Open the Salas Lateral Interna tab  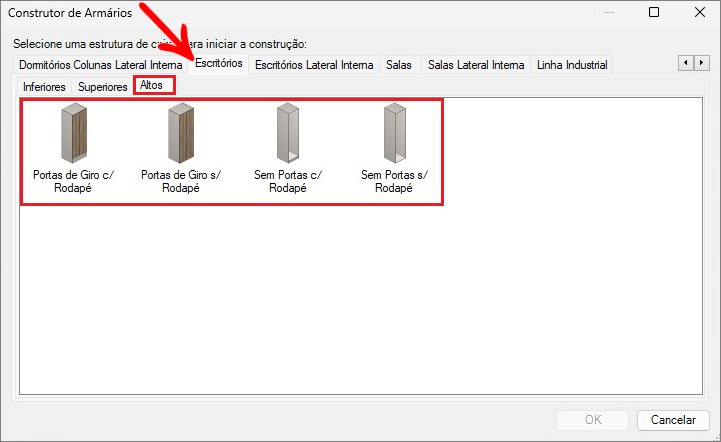(476, 65)
